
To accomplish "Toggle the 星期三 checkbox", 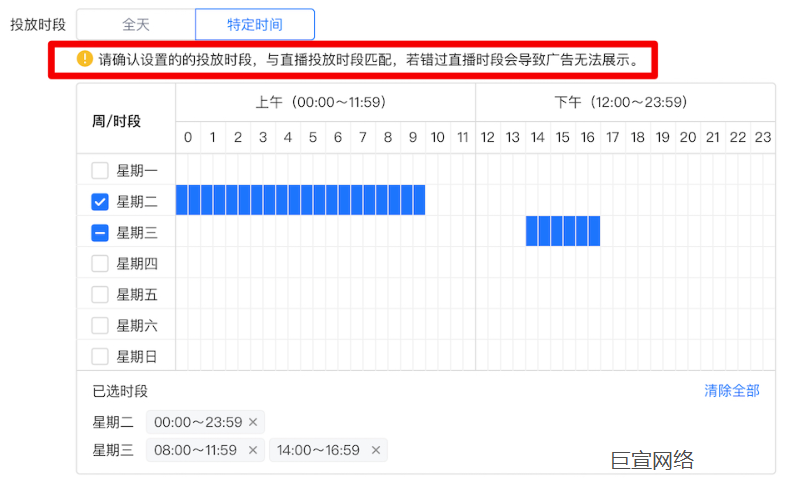I will pyautogui.click(x=100, y=233).
